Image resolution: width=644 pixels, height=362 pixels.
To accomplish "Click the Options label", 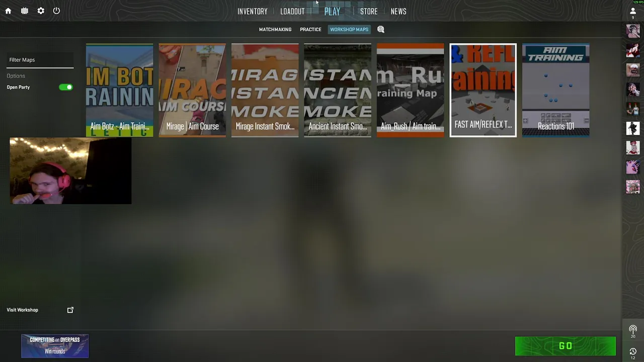I will 16,76.
